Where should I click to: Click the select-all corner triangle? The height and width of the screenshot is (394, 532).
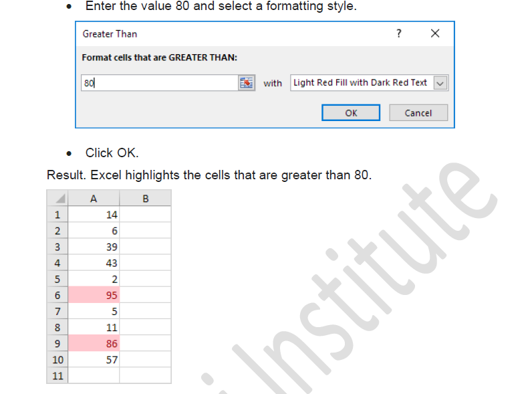(57, 198)
